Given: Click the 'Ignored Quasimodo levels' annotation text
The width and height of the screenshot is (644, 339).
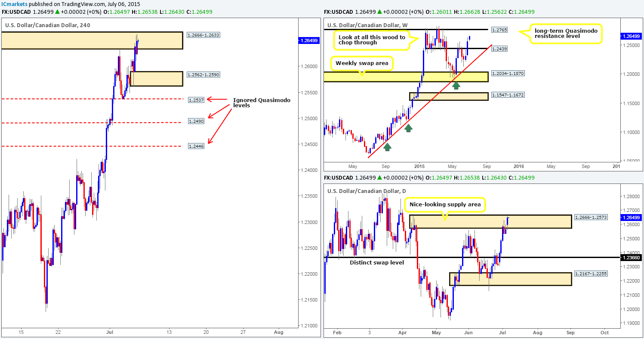Looking at the screenshot, I should (262, 103).
